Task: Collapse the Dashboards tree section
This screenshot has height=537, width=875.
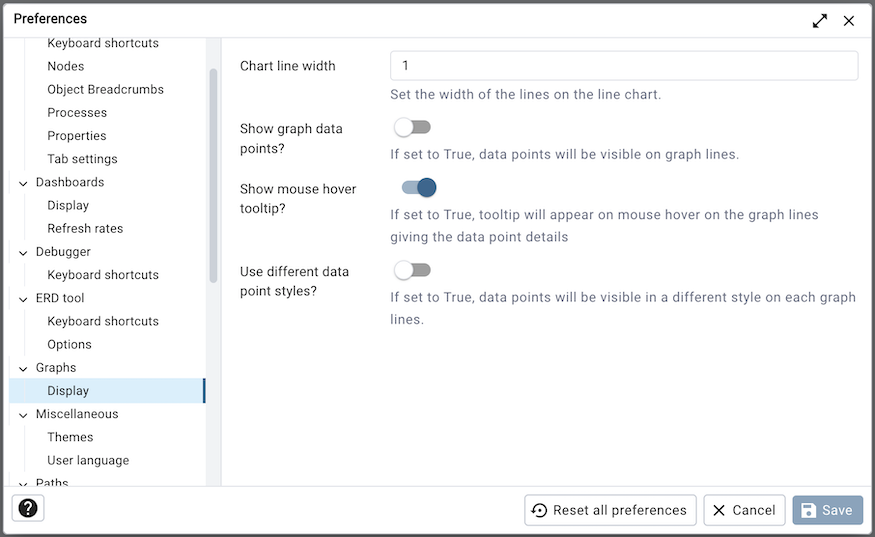Action: pyautogui.click(x=23, y=183)
